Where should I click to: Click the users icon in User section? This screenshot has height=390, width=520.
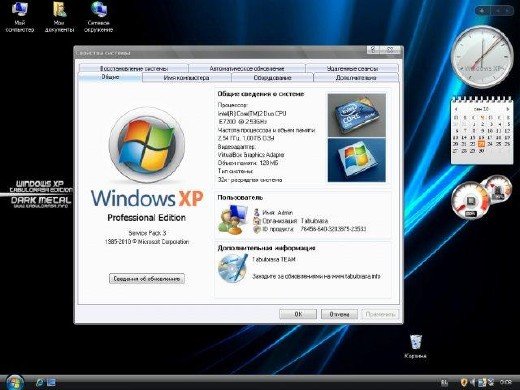click(x=233, y=220)
